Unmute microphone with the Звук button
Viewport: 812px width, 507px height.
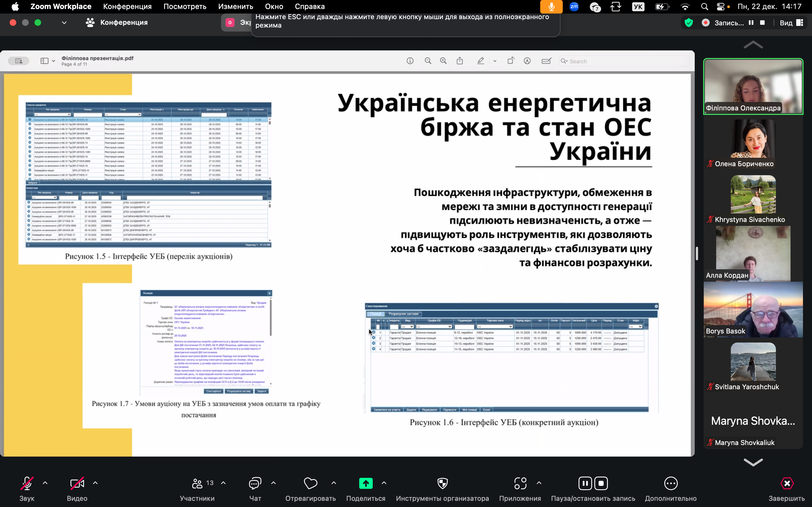pyautogui.click(x=27, y=484)
